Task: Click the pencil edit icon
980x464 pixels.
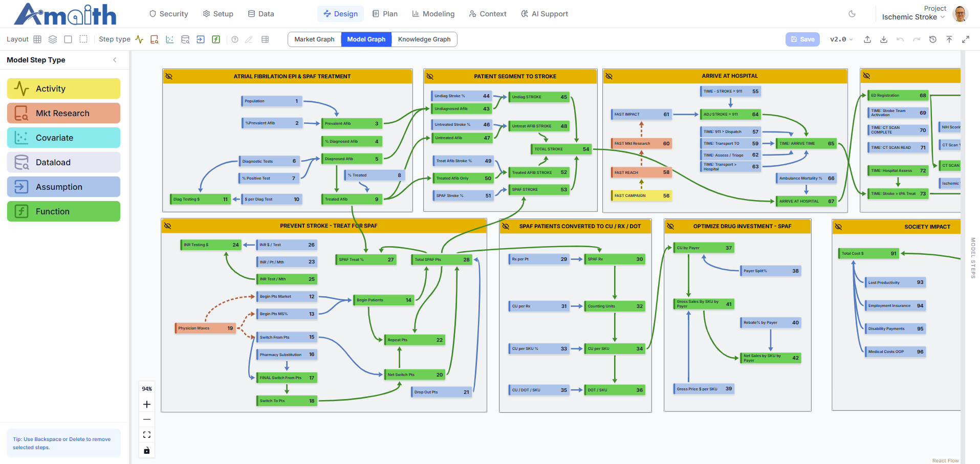Action: (249, 39)
